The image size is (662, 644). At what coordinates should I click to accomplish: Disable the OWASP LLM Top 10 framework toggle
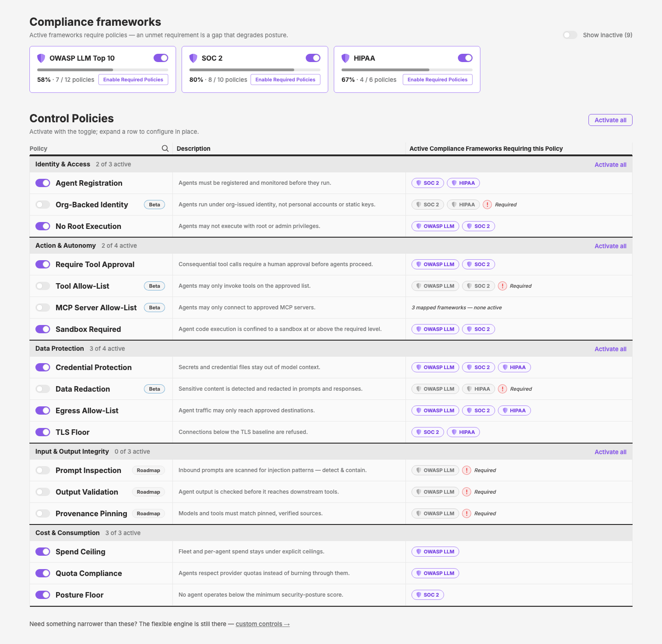point(161,58)
